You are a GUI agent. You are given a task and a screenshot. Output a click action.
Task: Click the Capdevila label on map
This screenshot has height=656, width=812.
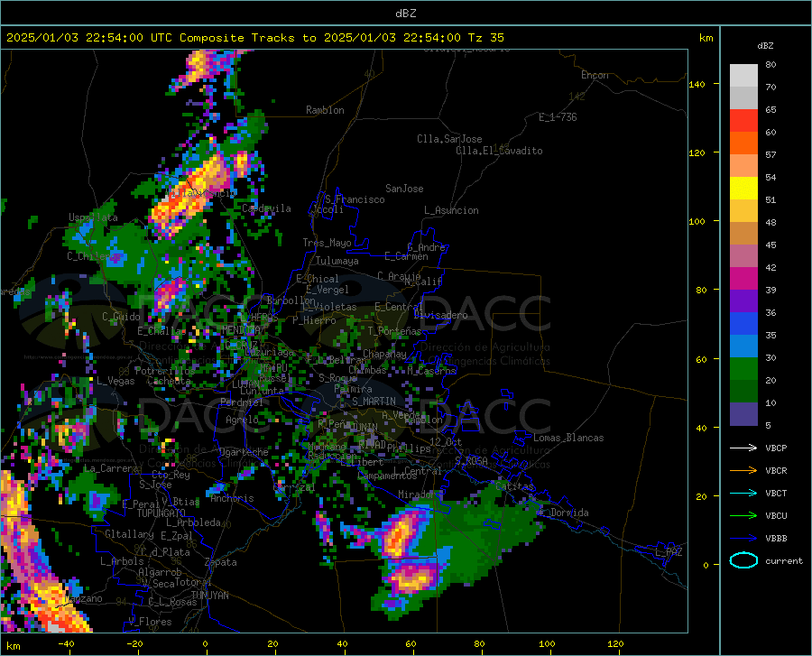tap(266, 208)
